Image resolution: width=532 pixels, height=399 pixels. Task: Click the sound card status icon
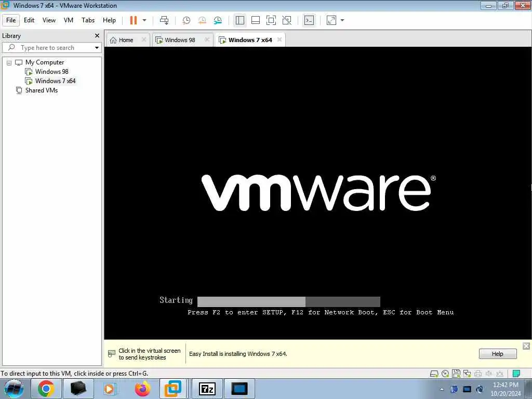pos(489,374)
